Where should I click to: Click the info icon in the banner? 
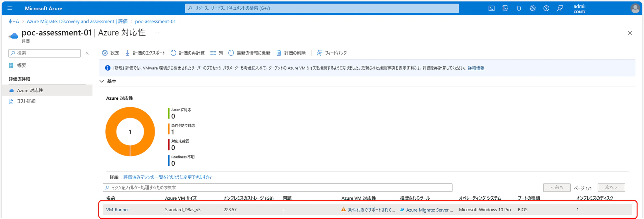(x=108, y=68)
